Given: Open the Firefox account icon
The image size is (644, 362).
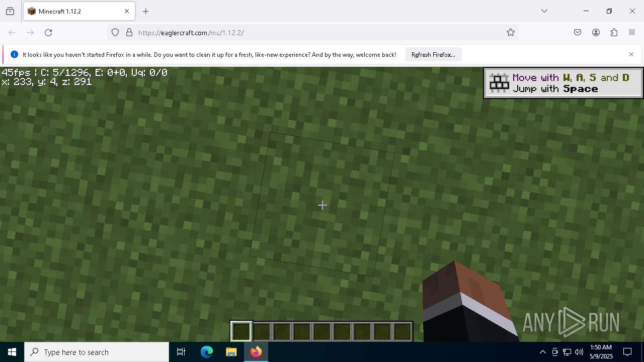Looking at the screenshot, I should pos(596,33).
